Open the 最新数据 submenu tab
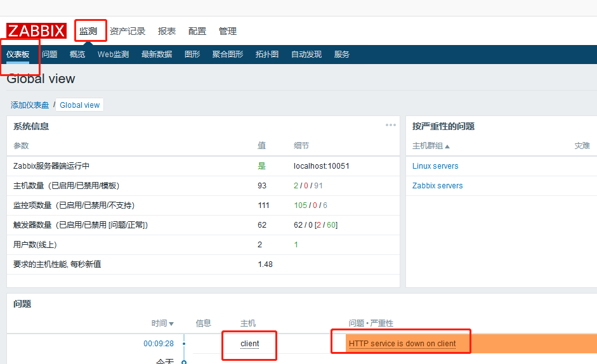This screenshot has width=597, height=364. pyautogui.click(x=157, y=55)
